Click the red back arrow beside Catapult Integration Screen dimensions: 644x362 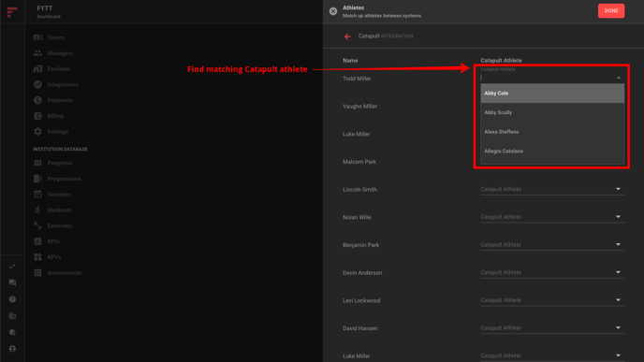coord(347,36)
